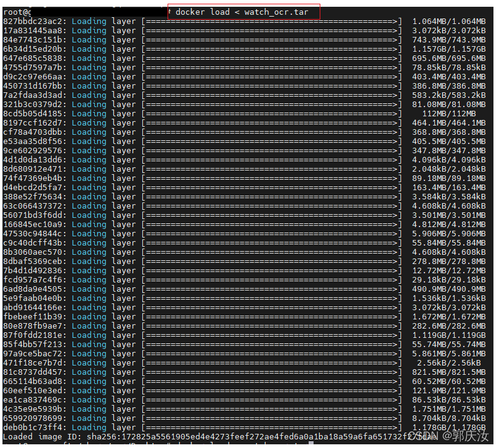Select layer ID cf78a4703dbb
499x448 pixels.
[33, 132]
